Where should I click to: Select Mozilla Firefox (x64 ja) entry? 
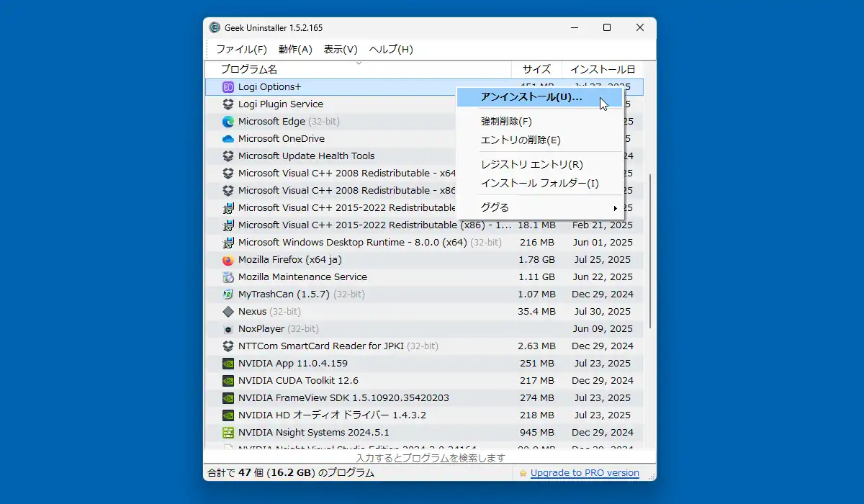[x=424, y=260]
